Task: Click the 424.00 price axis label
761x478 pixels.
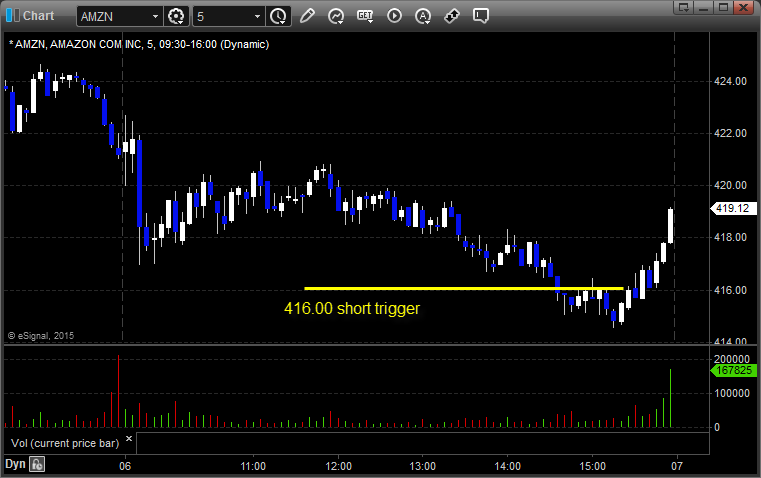Action: pos(730,81)
